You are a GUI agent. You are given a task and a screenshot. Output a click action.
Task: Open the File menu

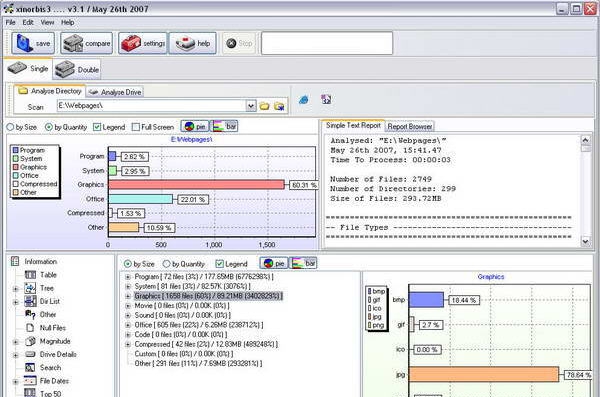10,23
